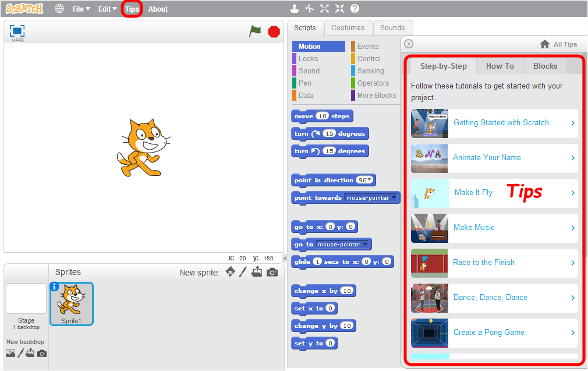The image size is (588, 371).
Task: Switch to the Costumes tab
Action: pyautogui.click(x=348, y=28)
